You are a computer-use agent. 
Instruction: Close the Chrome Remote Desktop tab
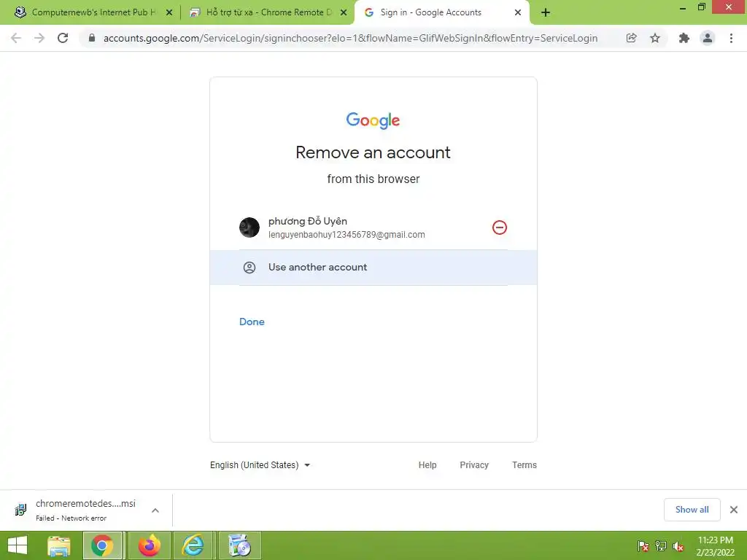pyautogui.click(x=344, y=13)
